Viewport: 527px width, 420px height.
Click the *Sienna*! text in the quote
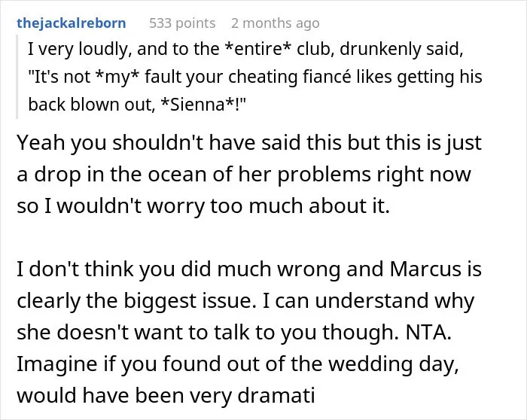click(x=204, y=105)
